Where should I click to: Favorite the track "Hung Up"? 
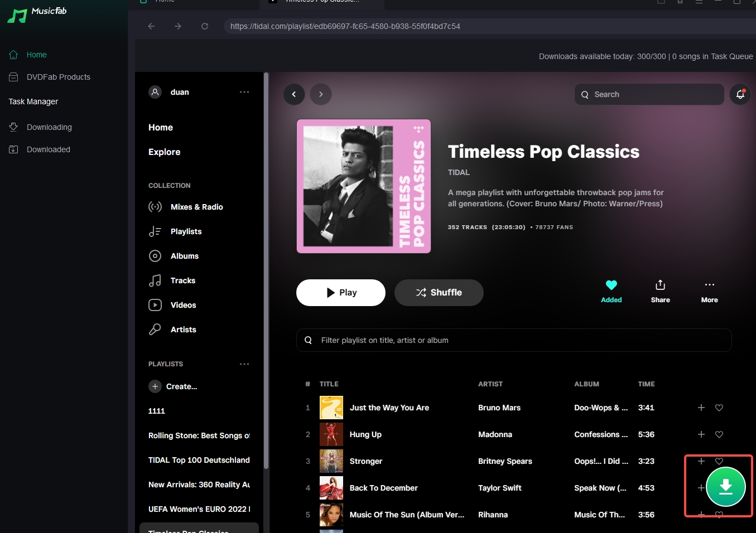point(719,434)
